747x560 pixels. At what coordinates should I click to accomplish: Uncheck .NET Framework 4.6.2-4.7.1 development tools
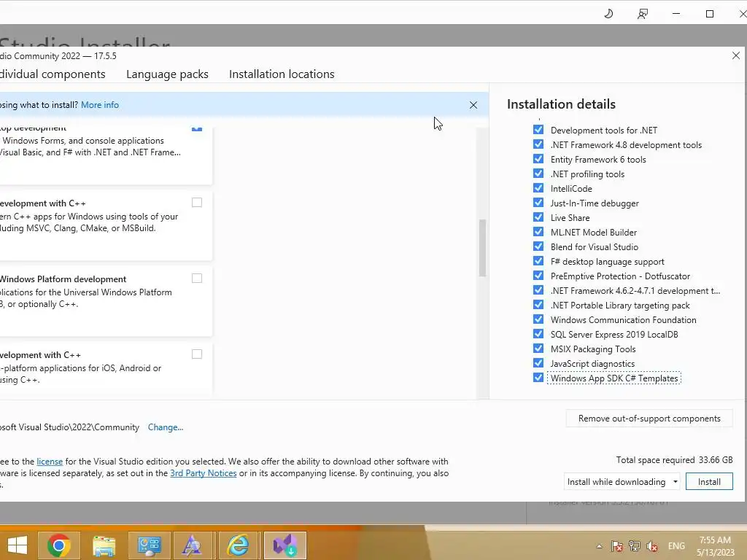pyautogui.click(x=538, y=290)
